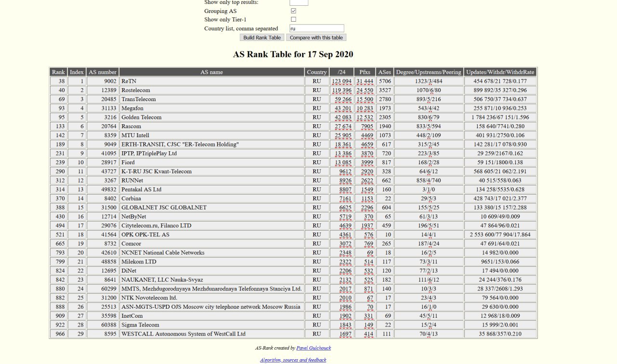Click AS number 12389

pos(103,90)
